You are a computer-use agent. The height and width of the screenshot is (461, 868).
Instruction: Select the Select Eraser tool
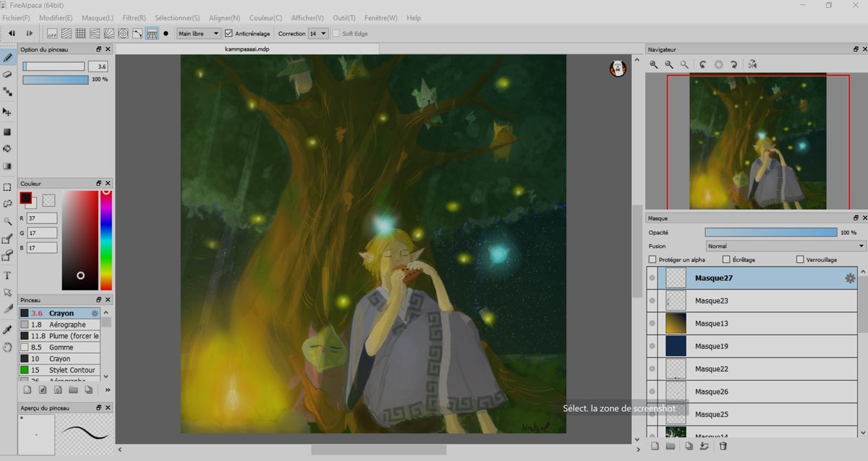[8, 255]
